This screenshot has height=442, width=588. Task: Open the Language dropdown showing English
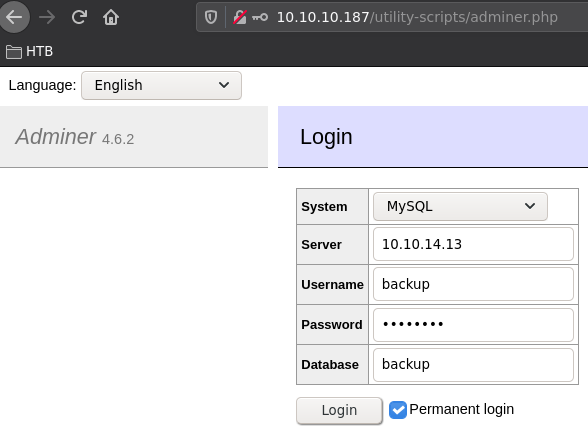[x=161, y=85]
